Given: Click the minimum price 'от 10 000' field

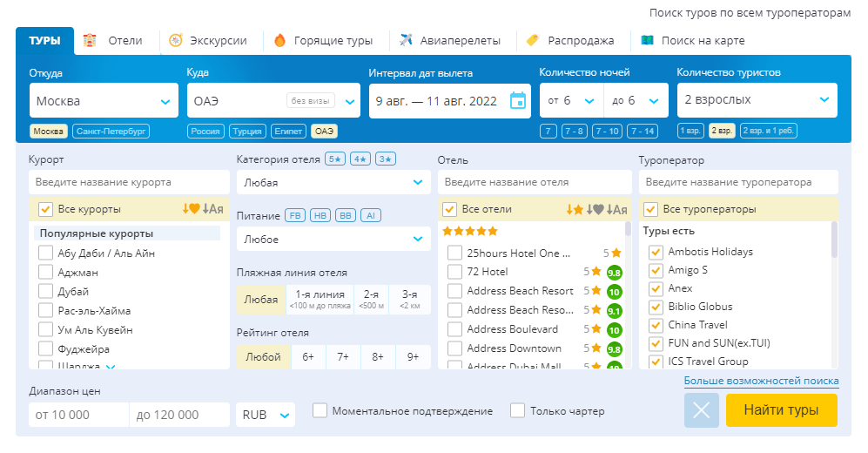Looking at the screenshot, I should [79, 415].
